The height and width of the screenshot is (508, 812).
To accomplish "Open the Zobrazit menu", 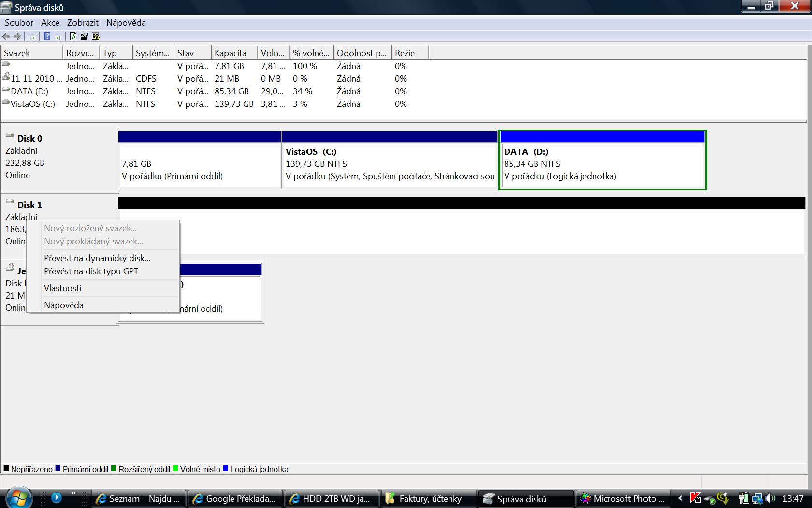I will (83, 23).
